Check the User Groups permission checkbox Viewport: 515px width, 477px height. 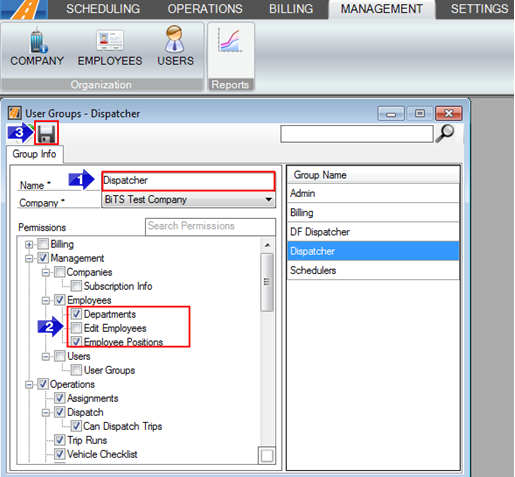76,370
